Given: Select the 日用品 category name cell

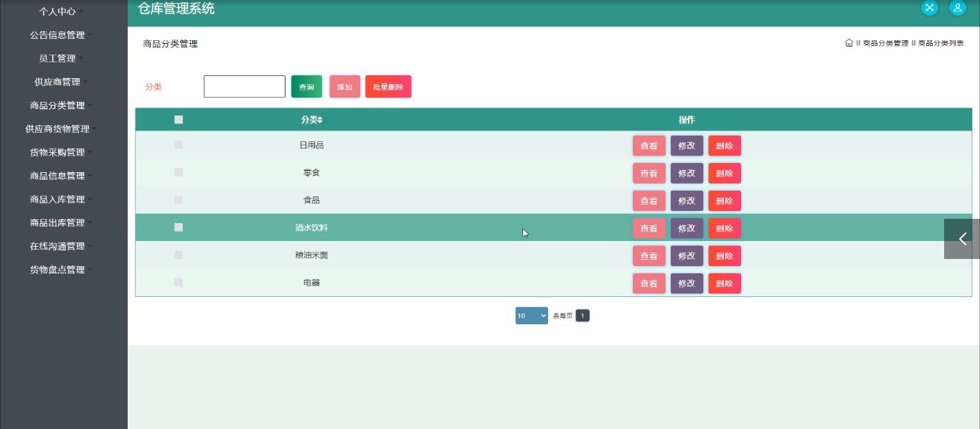Looking at the screenshot, I should [311, 145].
